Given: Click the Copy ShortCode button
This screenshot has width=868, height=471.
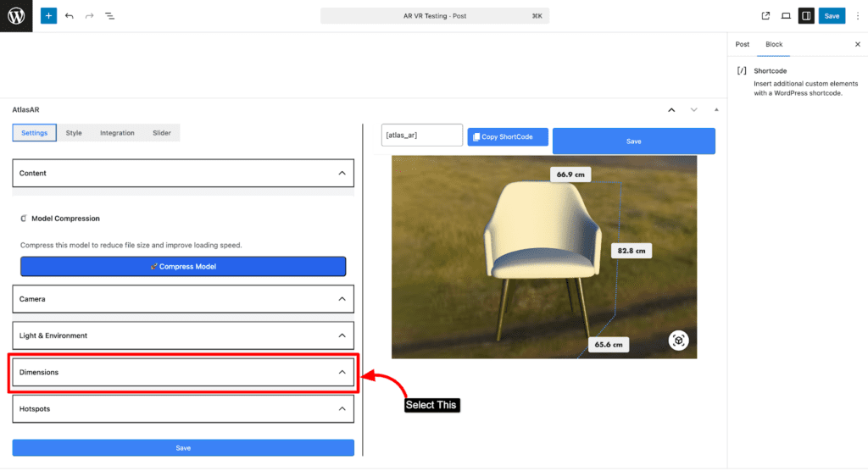Looking at the screenshot, I should [x=508, y=137].
